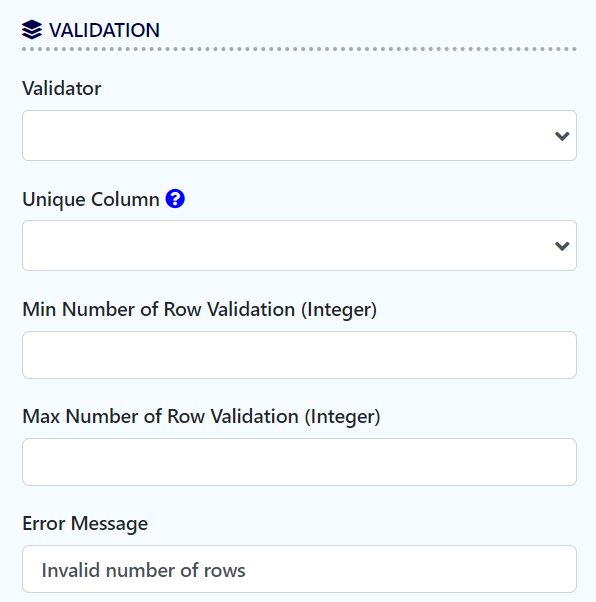Select the 'Invalid number of rows' text
This screenshot has width=596, height=602.
pos(143,570)
